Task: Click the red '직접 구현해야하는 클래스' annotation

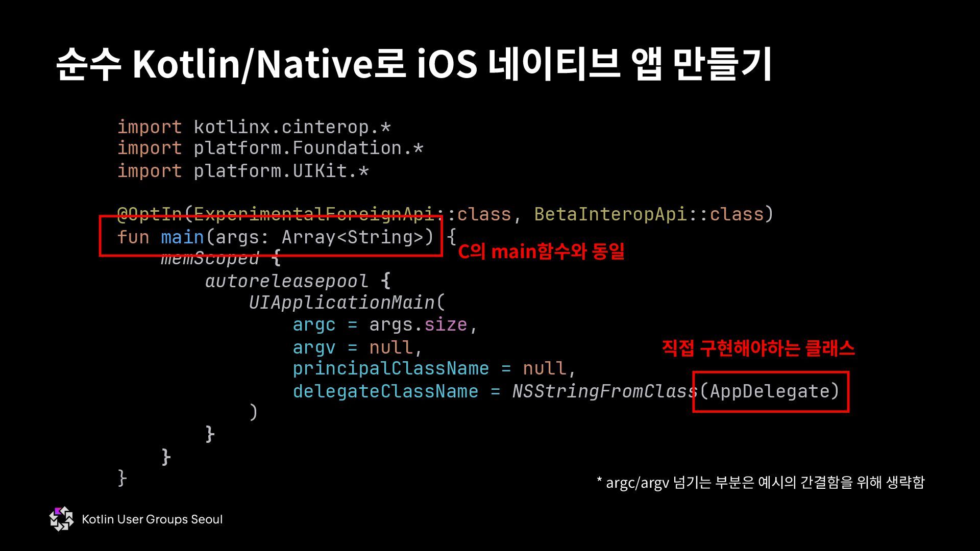Action: [758, 348]
